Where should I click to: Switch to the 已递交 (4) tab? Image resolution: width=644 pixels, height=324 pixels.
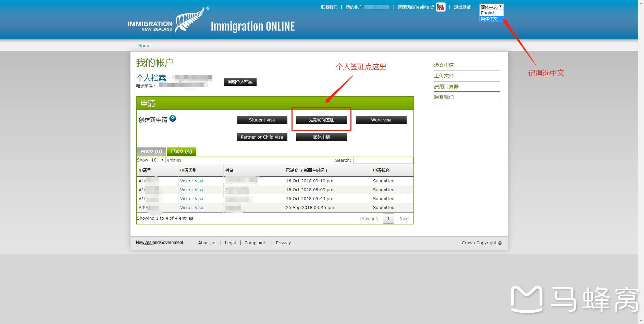(181, 152)
